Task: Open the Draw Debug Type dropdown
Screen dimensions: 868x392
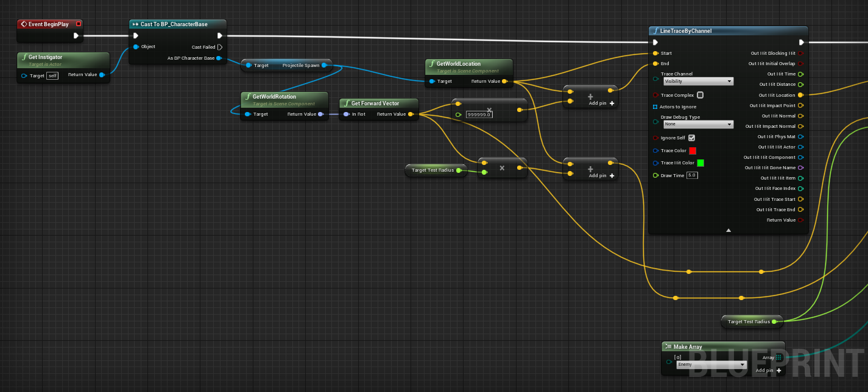Action: (698, 124)
